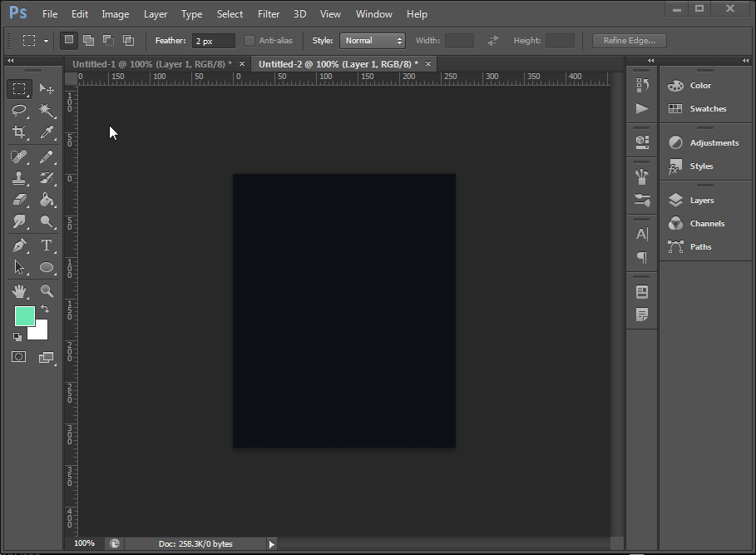
Task: Open the Actions panel icon
Action: coord(641,108)
